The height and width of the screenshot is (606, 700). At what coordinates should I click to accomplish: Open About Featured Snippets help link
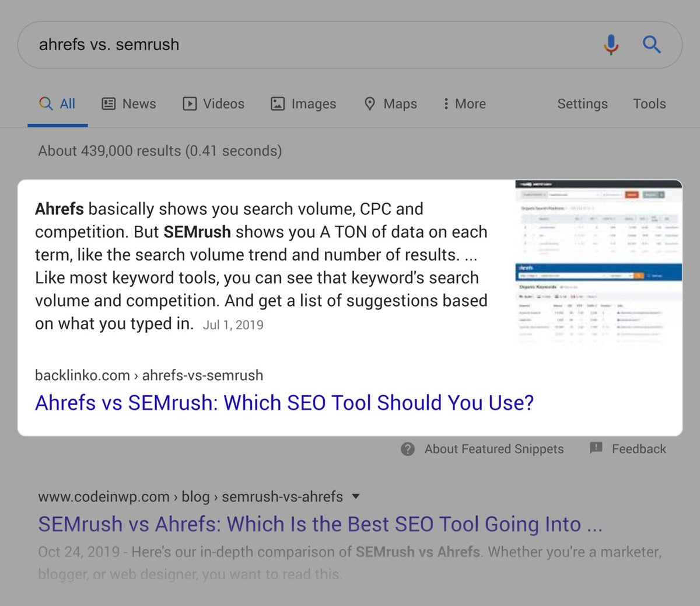pos(494,449)
